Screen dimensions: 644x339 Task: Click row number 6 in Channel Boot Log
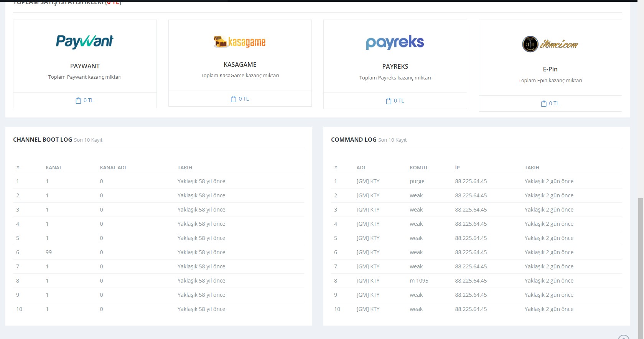(x=18, y=253)
